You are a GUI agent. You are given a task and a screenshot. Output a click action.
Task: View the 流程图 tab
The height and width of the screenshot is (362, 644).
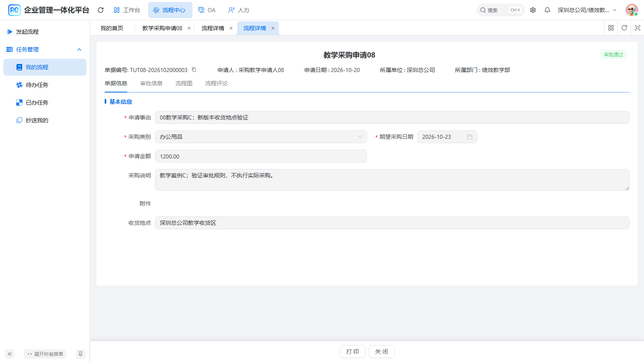[x=184, y=83]
